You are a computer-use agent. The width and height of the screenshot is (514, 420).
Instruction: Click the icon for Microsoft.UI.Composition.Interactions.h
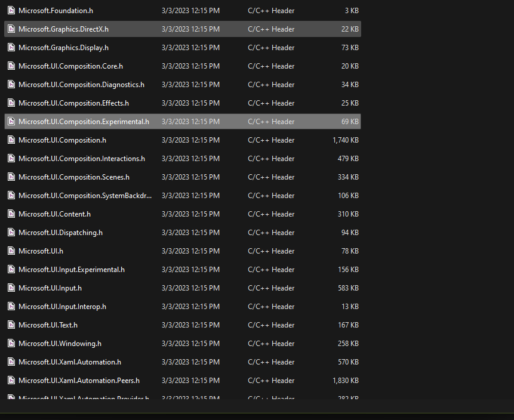point(11,159)
